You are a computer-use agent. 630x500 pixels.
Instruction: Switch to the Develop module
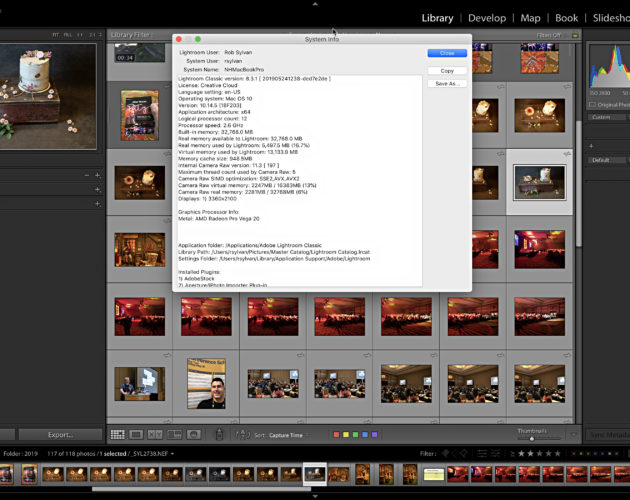click(x=487, y=18)
